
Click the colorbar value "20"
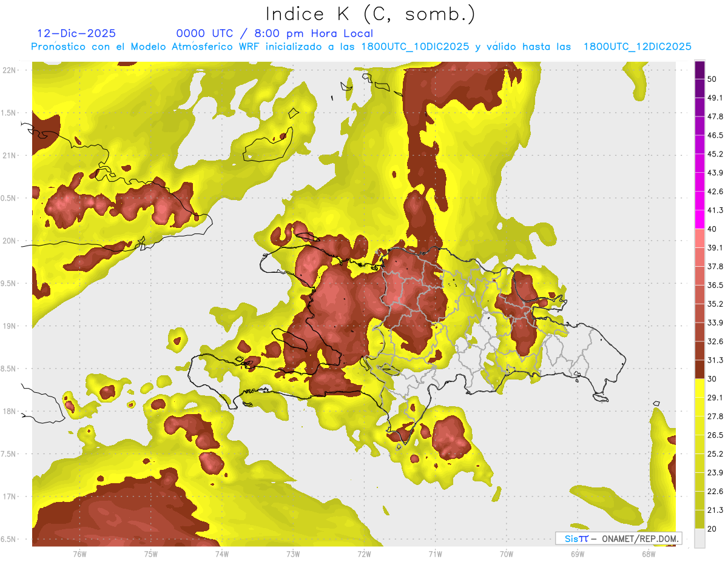(x=713, y=529)
